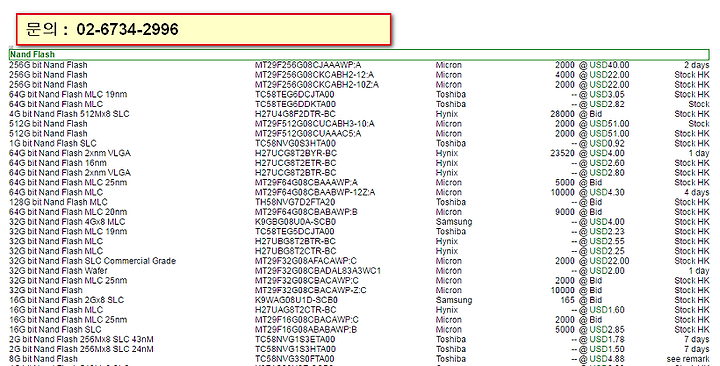
Task: Click description '64G bit Nand Flash MLC 19nm'
Action: (x=68, y=95)
